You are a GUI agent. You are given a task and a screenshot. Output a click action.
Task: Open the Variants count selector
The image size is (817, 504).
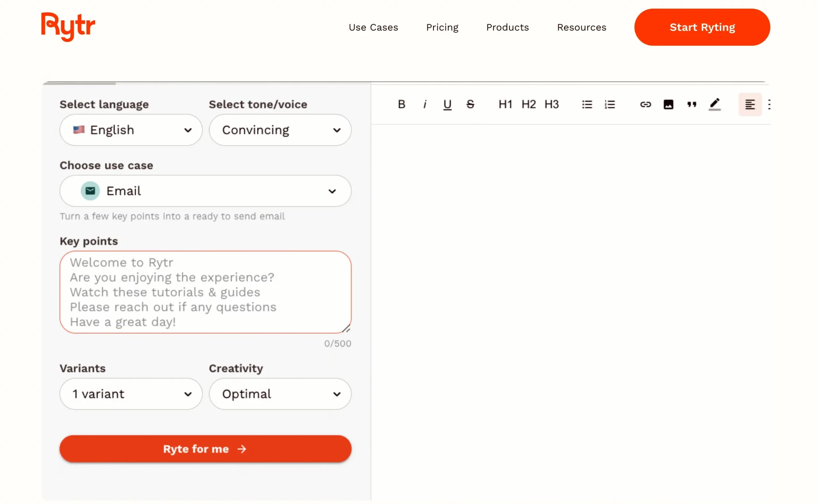point(130,394)
